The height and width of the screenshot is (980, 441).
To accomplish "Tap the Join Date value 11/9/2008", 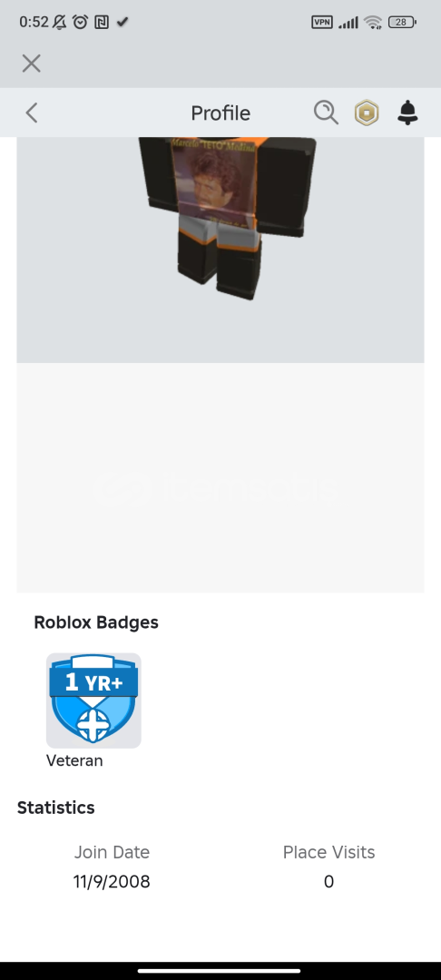I will click(x=112, y=882).
